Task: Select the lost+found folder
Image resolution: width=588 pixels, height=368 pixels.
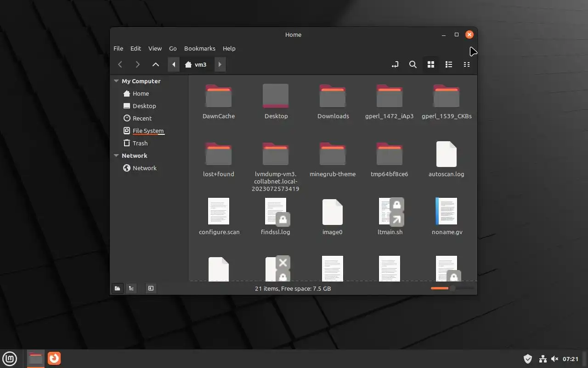Action: point(219,160)
